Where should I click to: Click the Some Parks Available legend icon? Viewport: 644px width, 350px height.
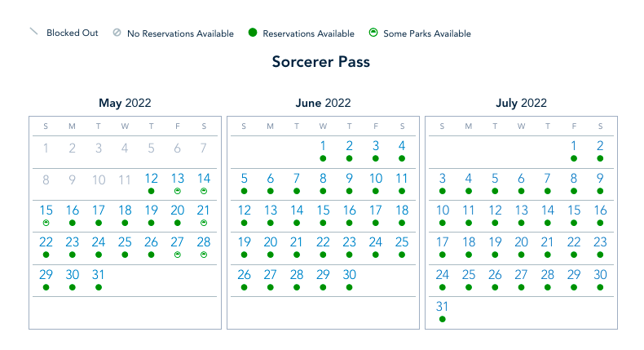tap(373, 33)
